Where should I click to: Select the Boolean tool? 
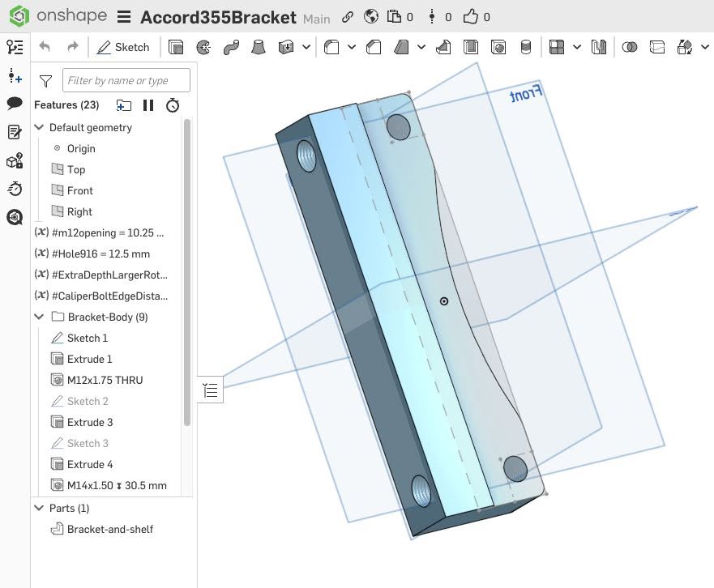coord(629,47)
